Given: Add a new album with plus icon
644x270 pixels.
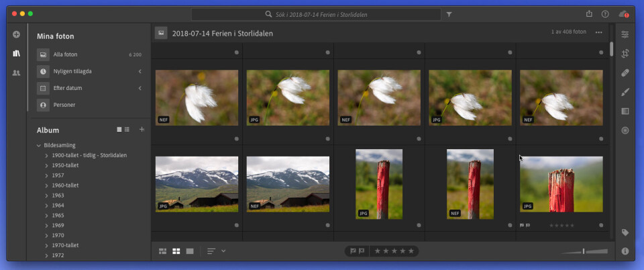Looking at the screenshot, I should 142,130.
